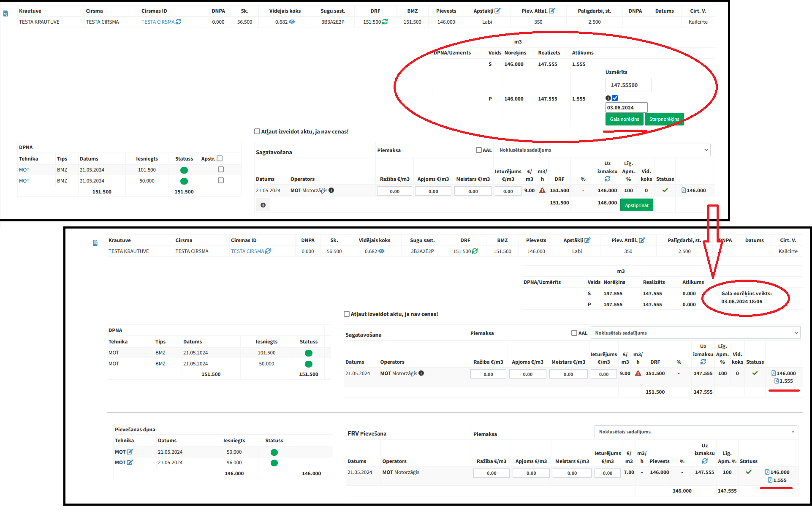The height and width of the screenshot is (512, 812).
Task: Click the eye icon beside 0.682 in top table
Action: coord(292,22)
